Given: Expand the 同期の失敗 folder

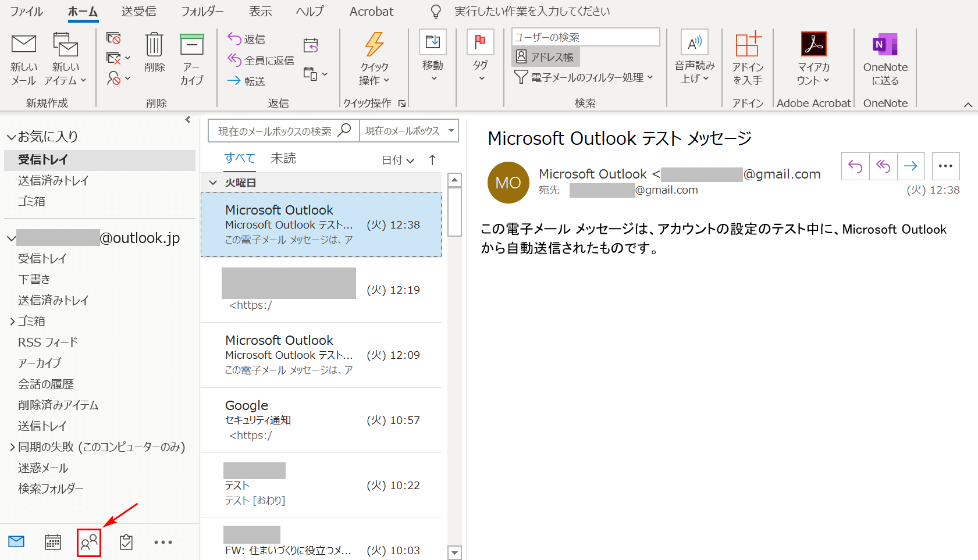Looking at the screenshot, I should tap(12, 447).
